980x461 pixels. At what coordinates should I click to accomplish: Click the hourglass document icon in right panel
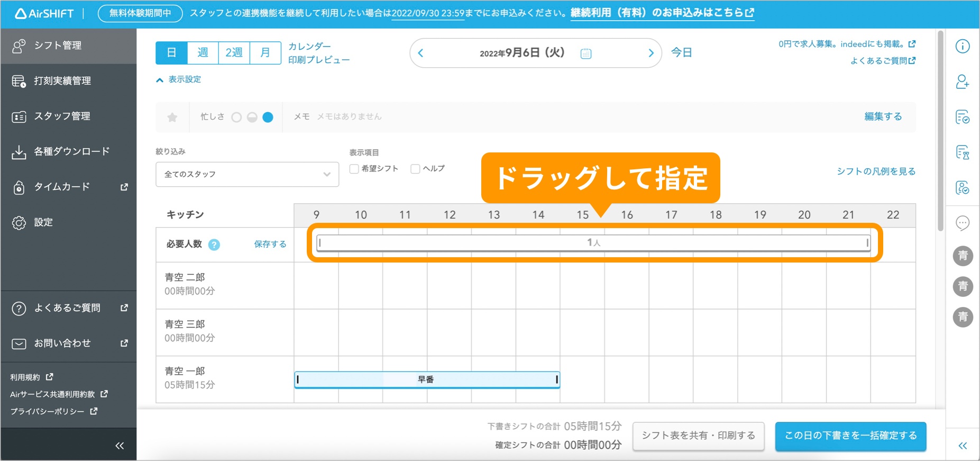pos(963,152)
